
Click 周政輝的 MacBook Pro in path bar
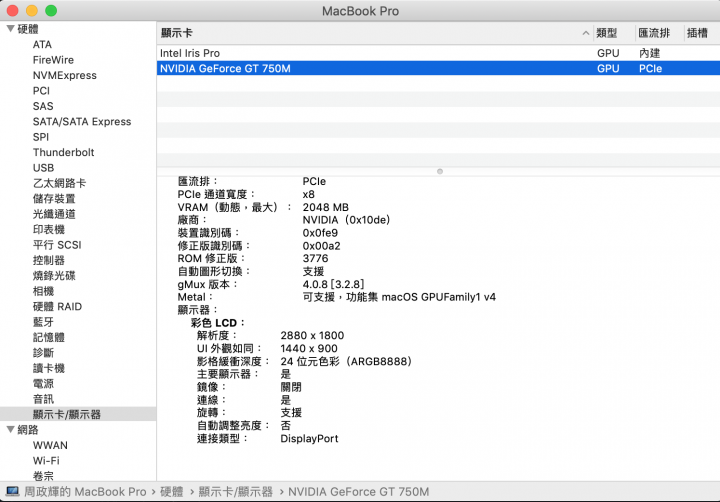pos(85,492)
